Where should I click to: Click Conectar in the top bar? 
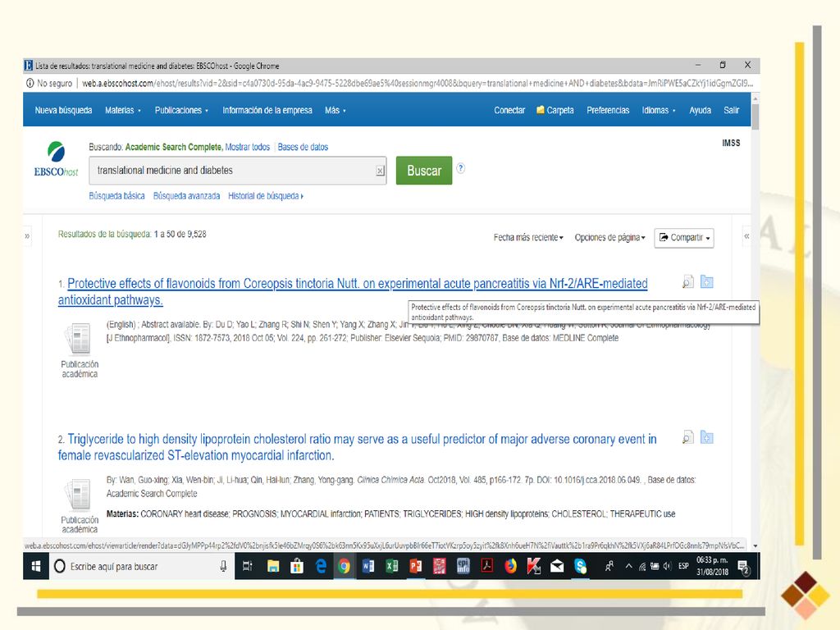(x=509, y=111)
